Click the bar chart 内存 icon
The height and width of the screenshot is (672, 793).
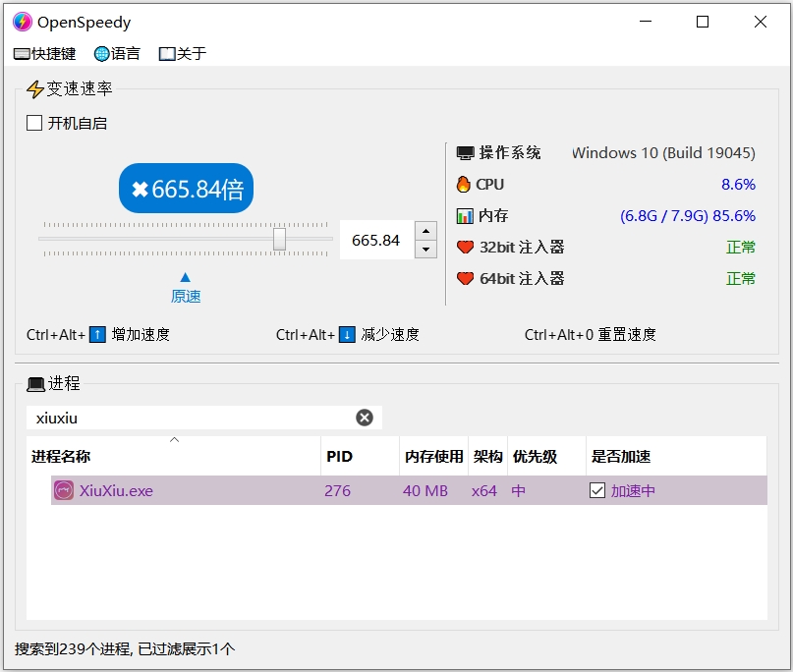tap(465, 216)
